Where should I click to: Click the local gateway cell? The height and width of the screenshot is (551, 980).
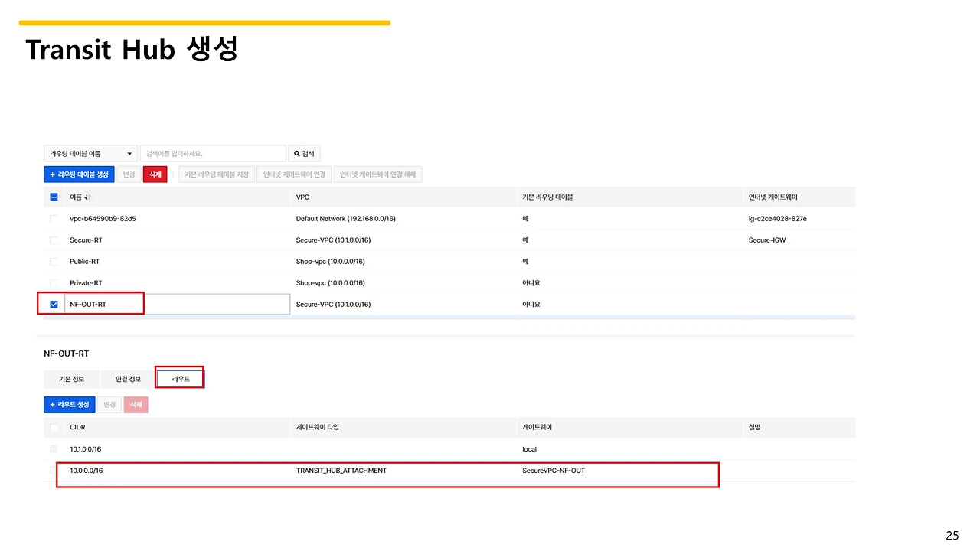[529, 449]
